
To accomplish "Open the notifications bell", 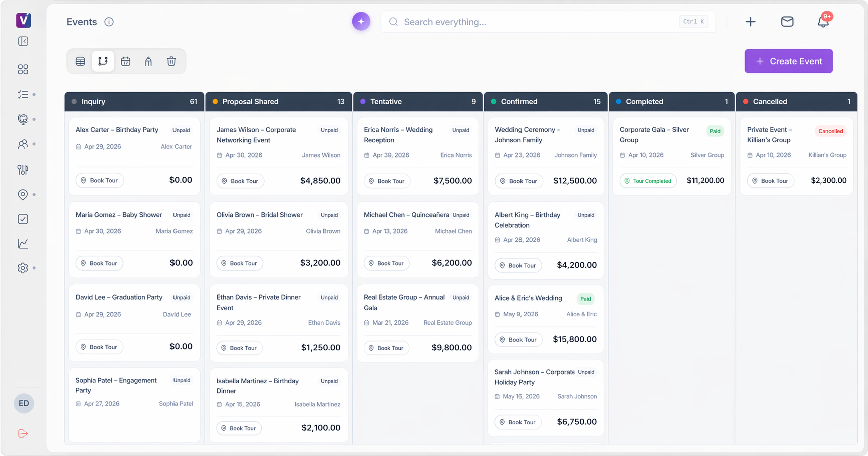I will point(823,22).
